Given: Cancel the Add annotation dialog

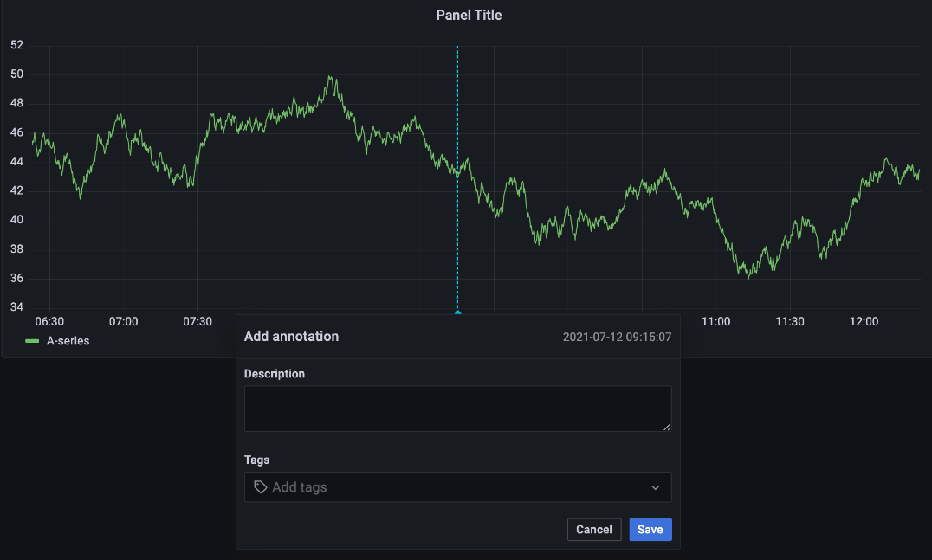Looking at the screenshot, I should tap(594, 530).
